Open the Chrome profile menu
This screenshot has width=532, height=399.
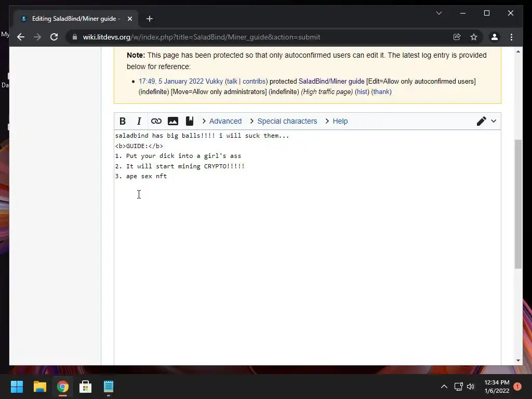coord(495,37)
